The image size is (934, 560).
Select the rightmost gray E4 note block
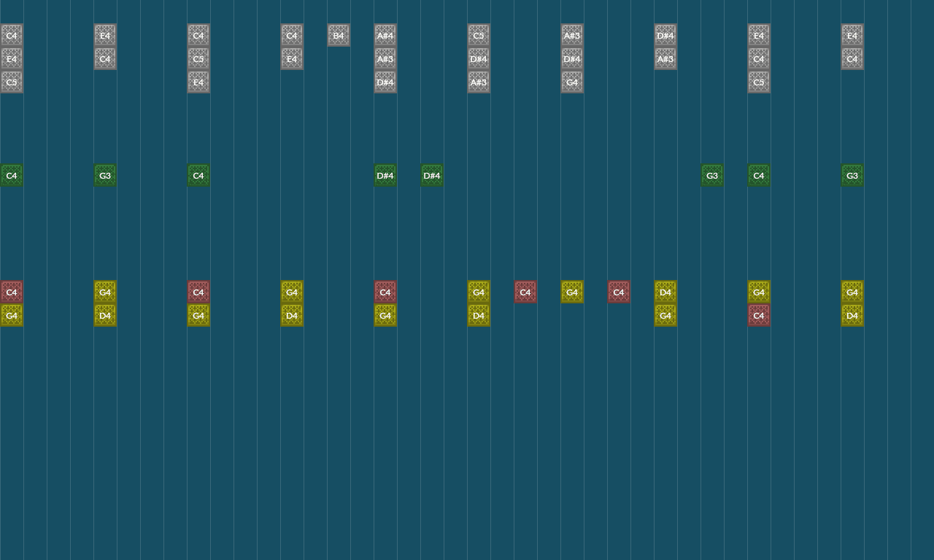[852, 35]
